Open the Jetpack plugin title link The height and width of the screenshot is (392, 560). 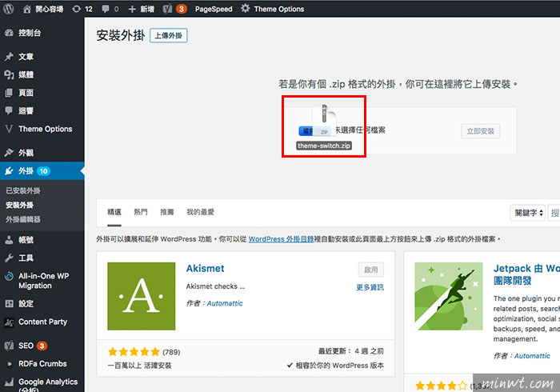click(x=526, y=274)
